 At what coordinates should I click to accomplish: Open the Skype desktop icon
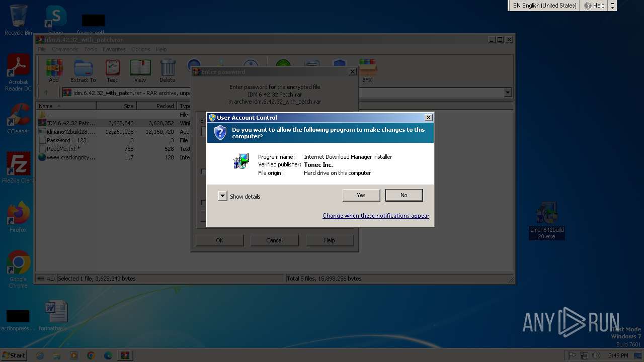[x=56, y=20]
